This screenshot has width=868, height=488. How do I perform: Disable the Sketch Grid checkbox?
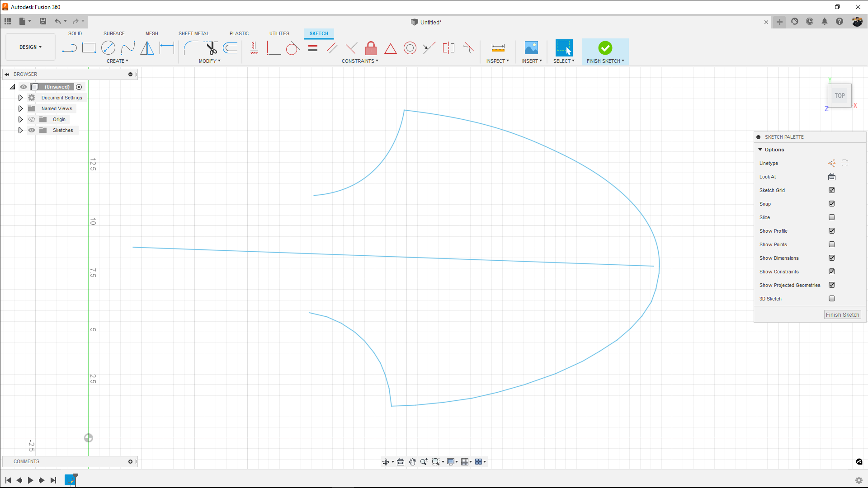tap(832, 190)
